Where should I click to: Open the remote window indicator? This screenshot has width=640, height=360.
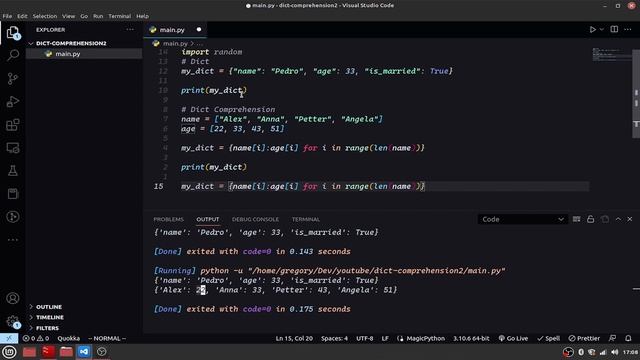[9, 338]
